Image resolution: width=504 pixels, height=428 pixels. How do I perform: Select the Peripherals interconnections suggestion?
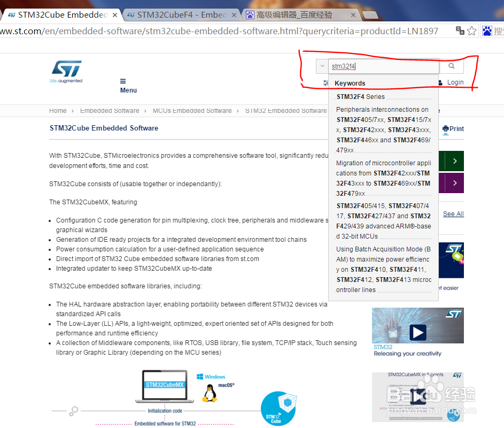click(x=383, y=129)
